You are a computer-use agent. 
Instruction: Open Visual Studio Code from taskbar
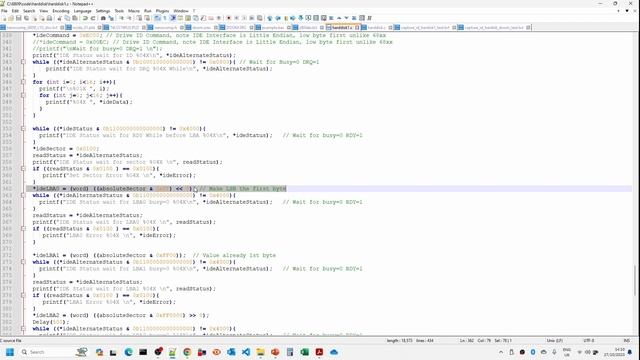246,352
